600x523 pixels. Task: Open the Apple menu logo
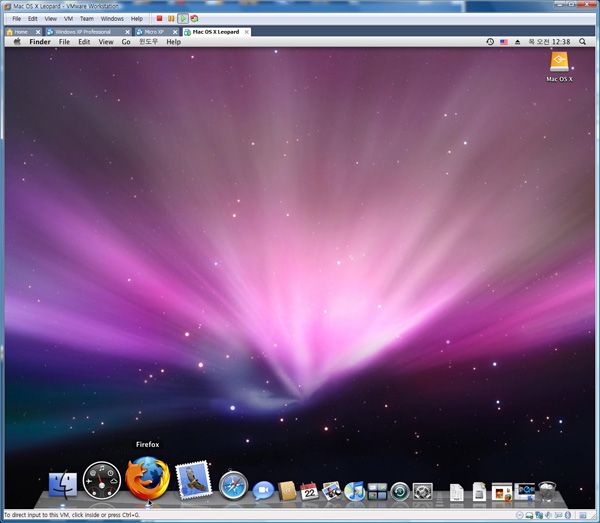point(17,42)
